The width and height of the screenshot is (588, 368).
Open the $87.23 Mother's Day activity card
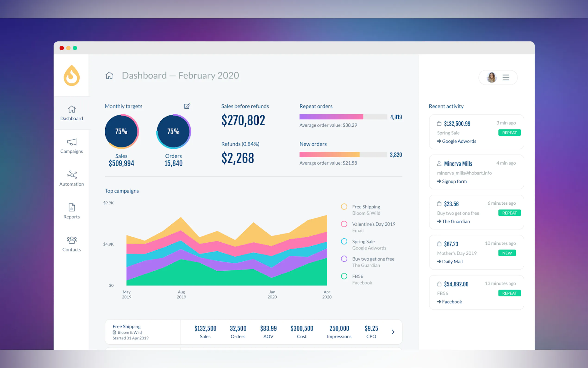(x=476, y=252)
